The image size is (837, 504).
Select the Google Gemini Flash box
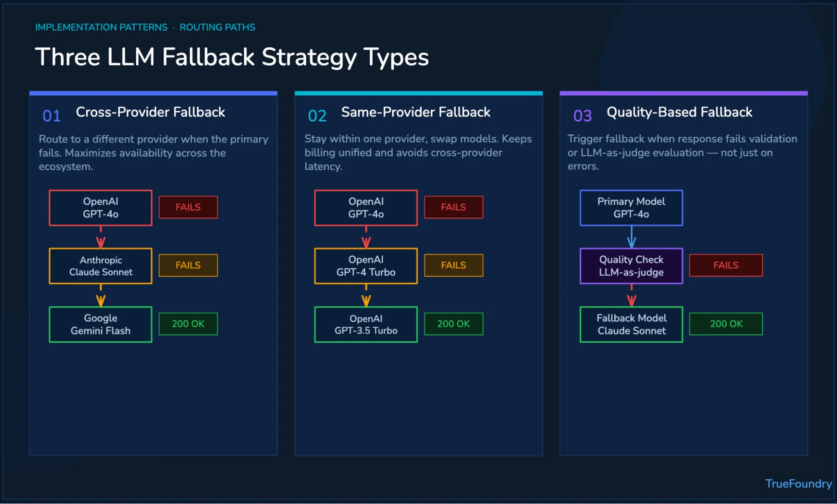pyautogui.click(x=100, y=325)
